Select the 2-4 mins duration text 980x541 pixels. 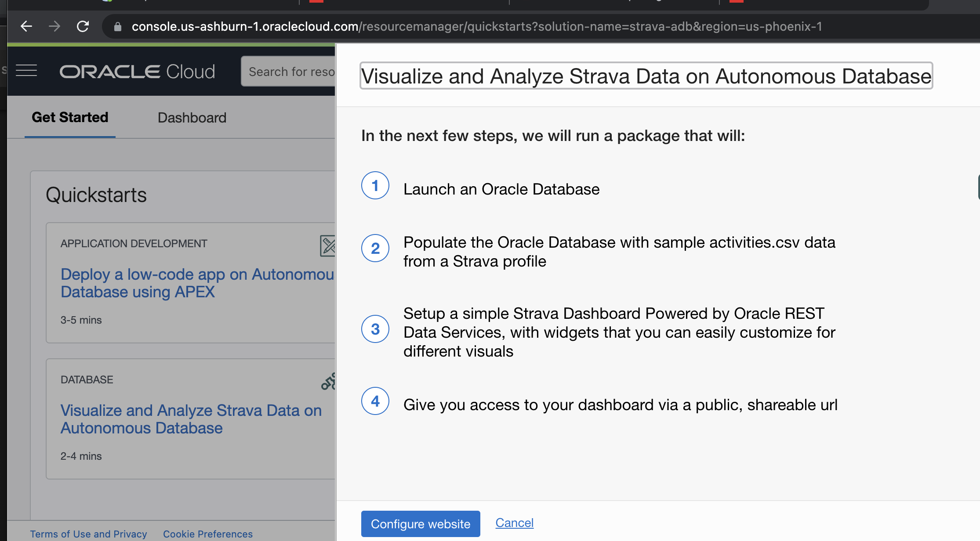tap(81, 456)
